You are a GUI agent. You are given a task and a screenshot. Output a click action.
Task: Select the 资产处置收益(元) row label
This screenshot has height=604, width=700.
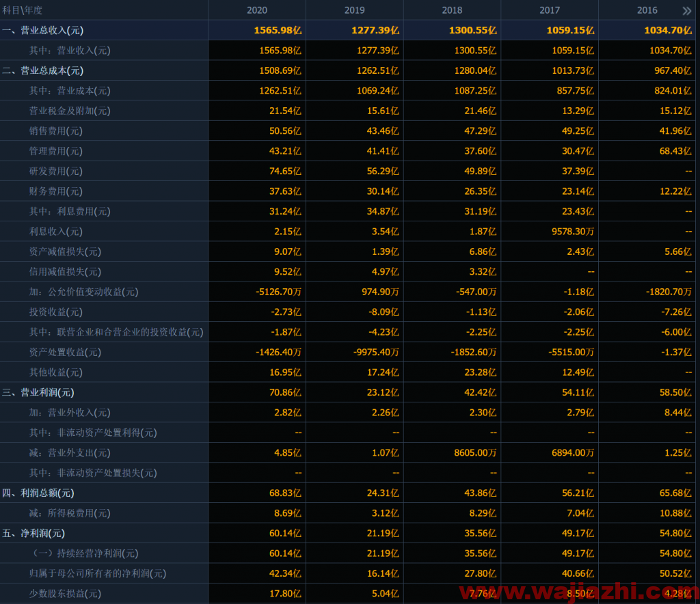click(x=65, y=353)
